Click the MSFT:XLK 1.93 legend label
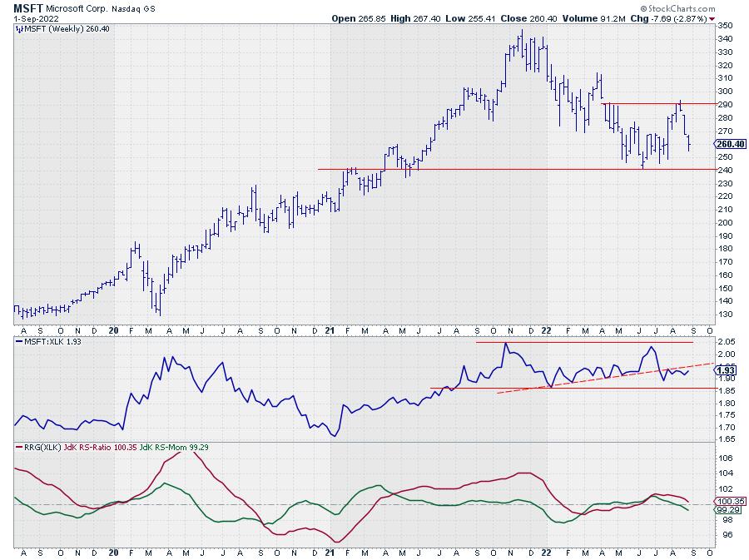749x560 pixels. pos(48,342)
